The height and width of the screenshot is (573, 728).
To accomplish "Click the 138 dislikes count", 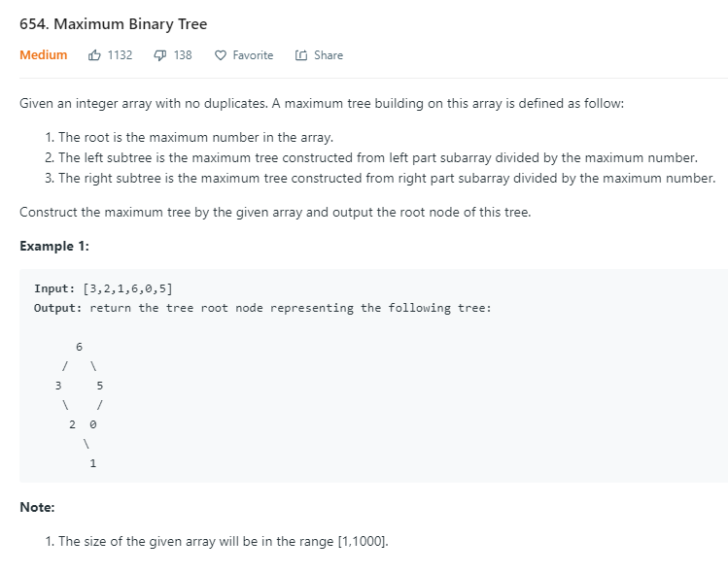I will [x=183, y=55].
